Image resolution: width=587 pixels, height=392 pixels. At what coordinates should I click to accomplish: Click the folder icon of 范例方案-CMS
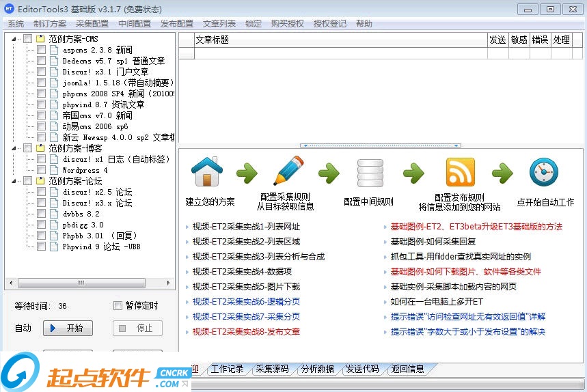click(x=40, y=38)
